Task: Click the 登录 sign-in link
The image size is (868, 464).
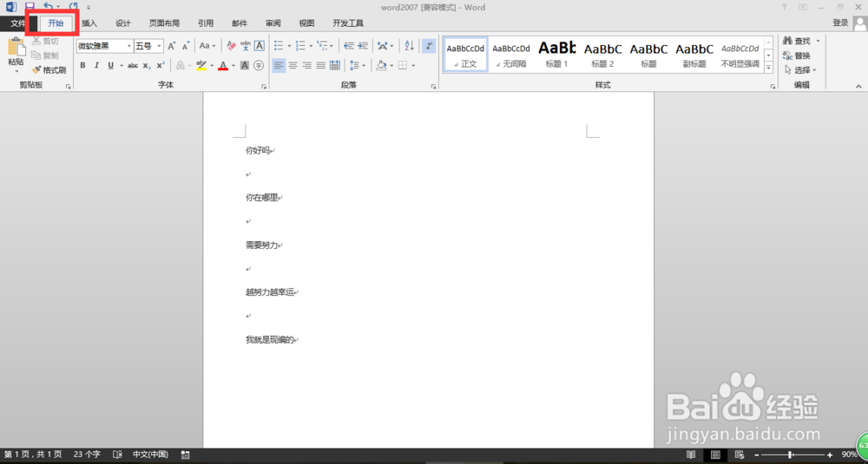Action: point(839,23)
